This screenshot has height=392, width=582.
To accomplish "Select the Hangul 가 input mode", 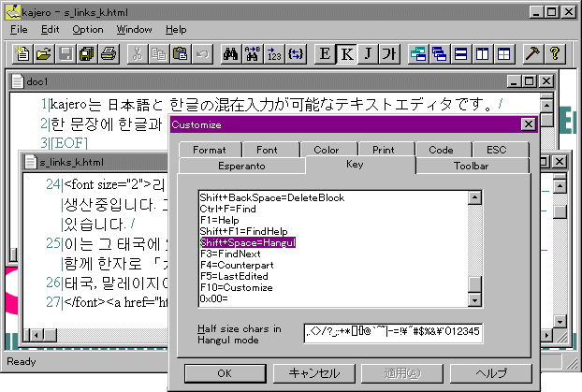I will coord(389,54).
